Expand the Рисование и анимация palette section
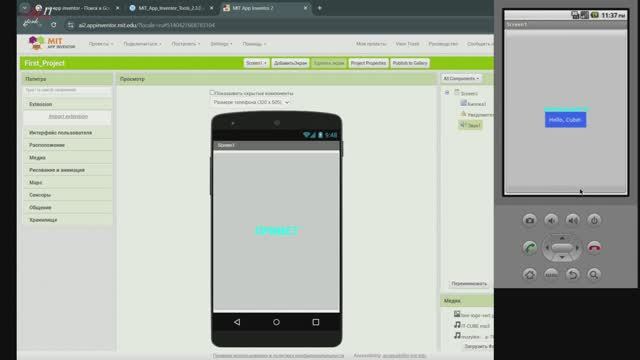640x360 pixels. pyautogui.click(x=68, y=170)
